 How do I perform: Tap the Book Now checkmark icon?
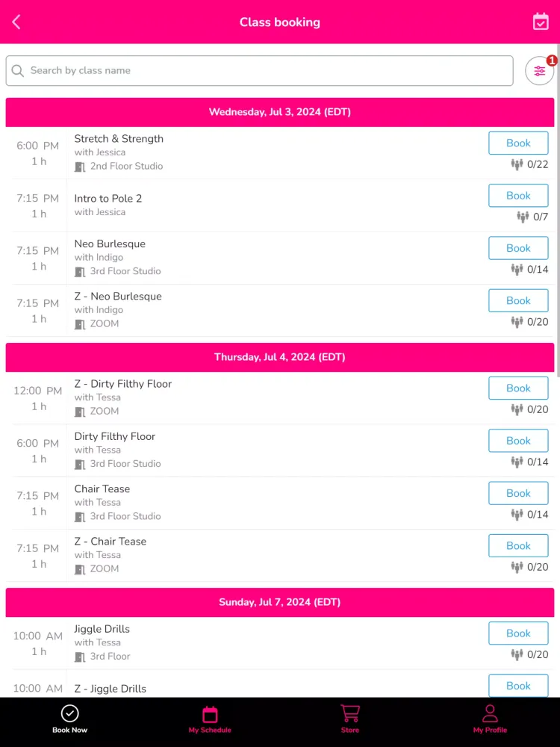coord(69,713)
